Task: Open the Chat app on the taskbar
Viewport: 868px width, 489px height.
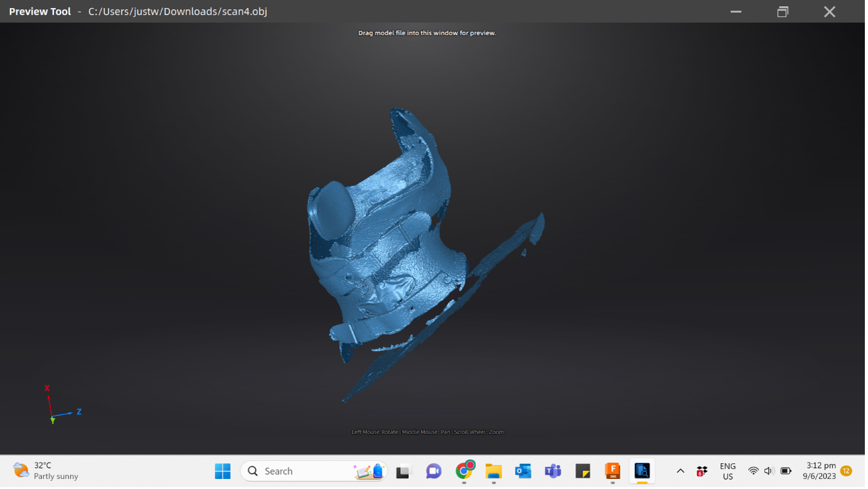Action: 435,473
